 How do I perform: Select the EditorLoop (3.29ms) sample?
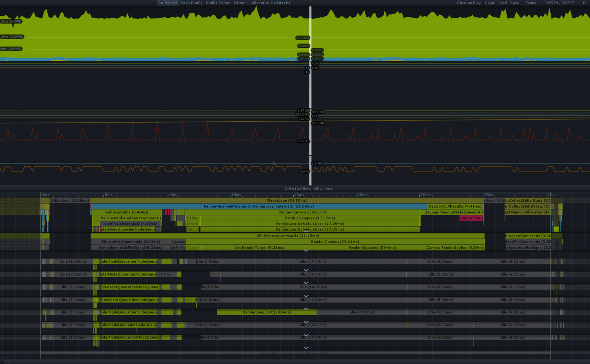[70, 200]
